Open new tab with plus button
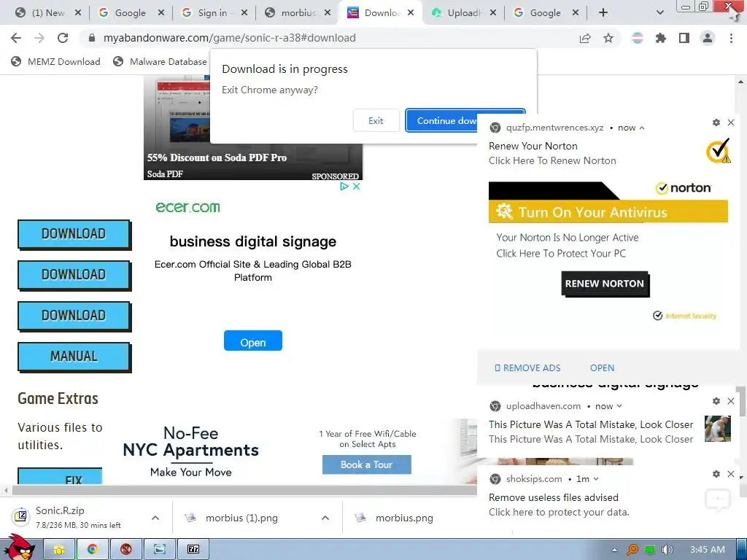The image size is (747, 560). point(603,13)
